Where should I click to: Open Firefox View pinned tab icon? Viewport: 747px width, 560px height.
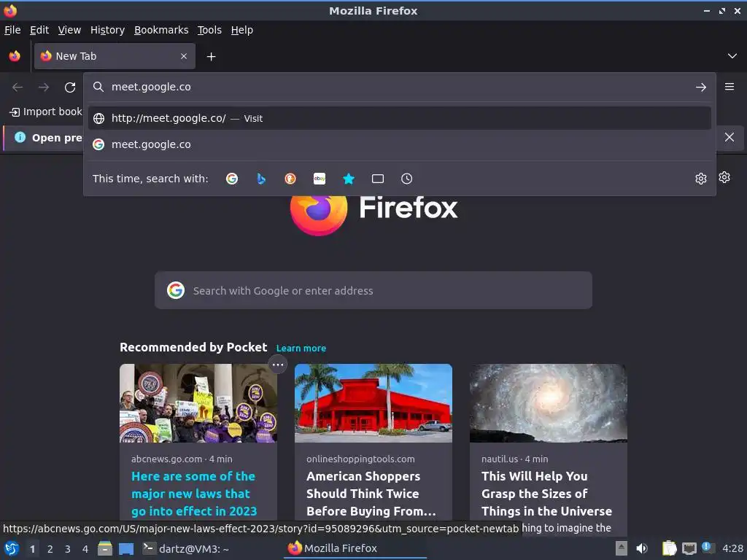coord(15,56)
